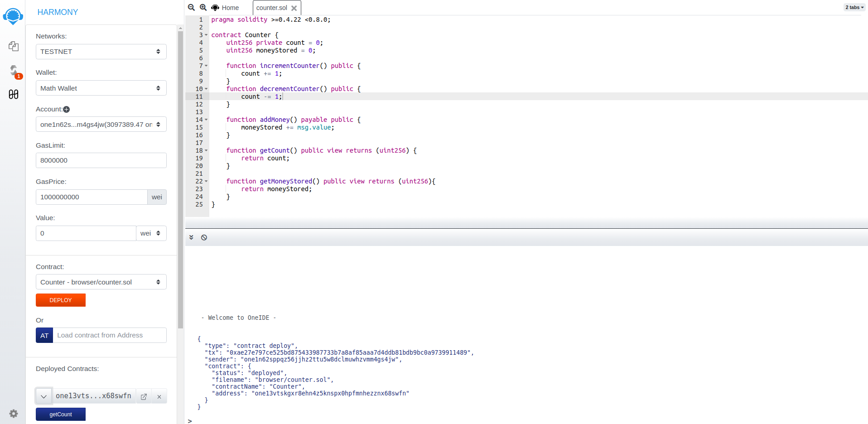The width and height of the screenshot is (868, 424).
Task: Click the side panel vertical scrollbar
Action: pos(180,179)
